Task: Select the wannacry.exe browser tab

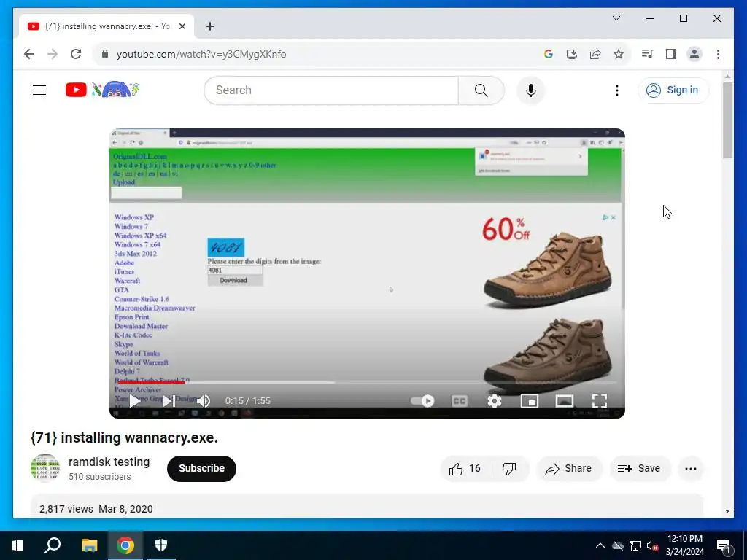Action: (107, 26)
